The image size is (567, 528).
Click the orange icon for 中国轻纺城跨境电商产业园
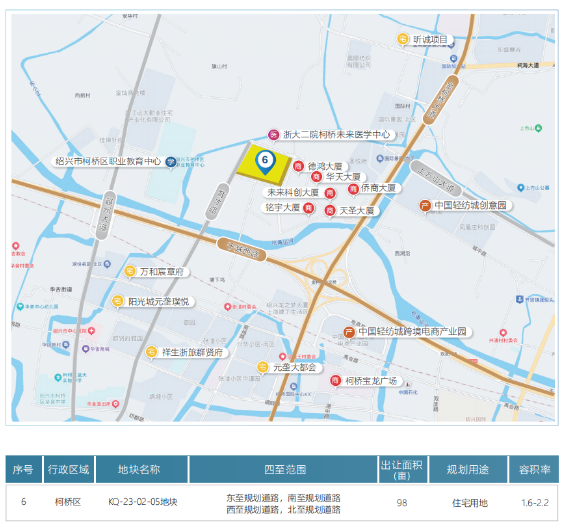pyautogui.click(x=349, y=332)
